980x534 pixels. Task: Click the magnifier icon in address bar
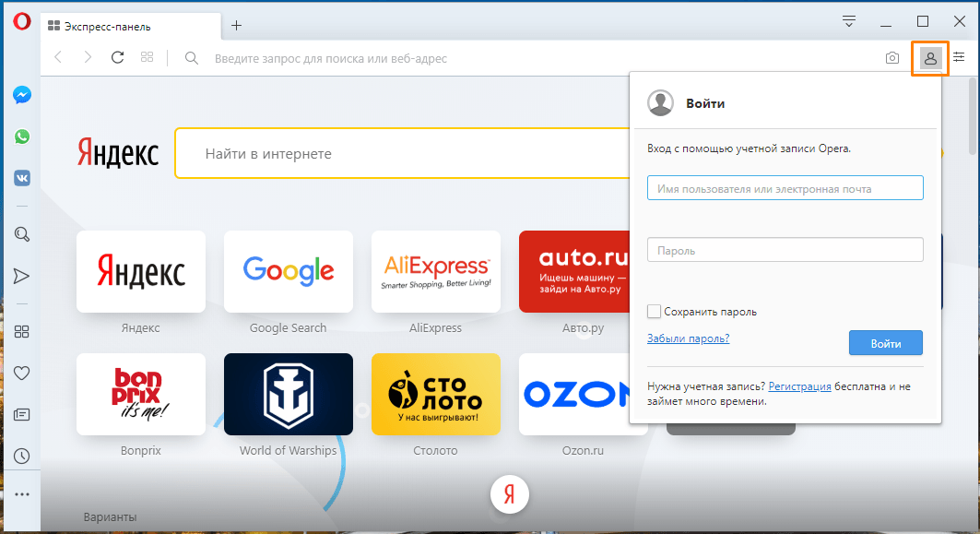click(192, 58)
